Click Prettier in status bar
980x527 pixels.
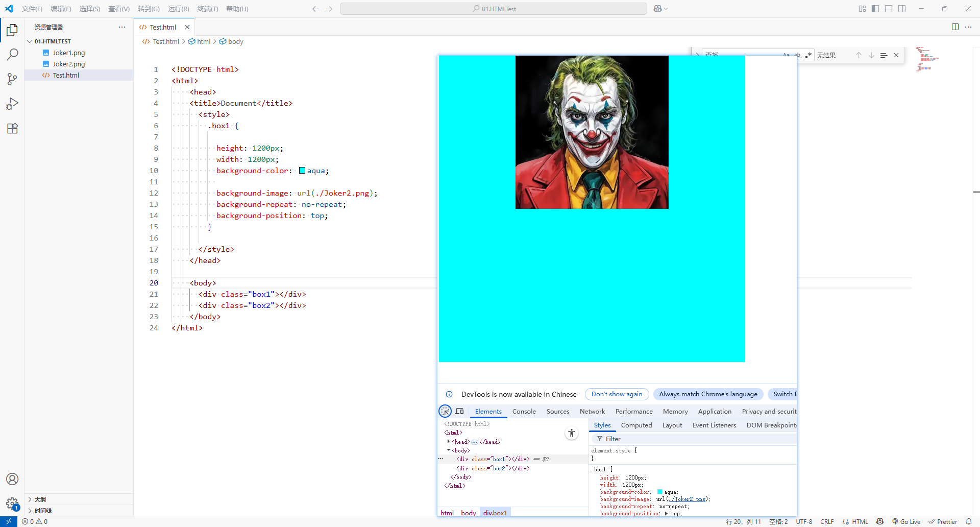pos(943,521)
